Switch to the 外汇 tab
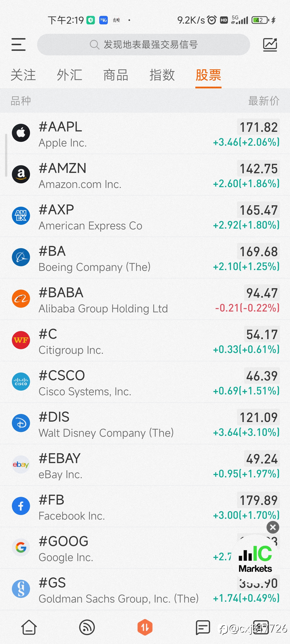 click(69, 75)
